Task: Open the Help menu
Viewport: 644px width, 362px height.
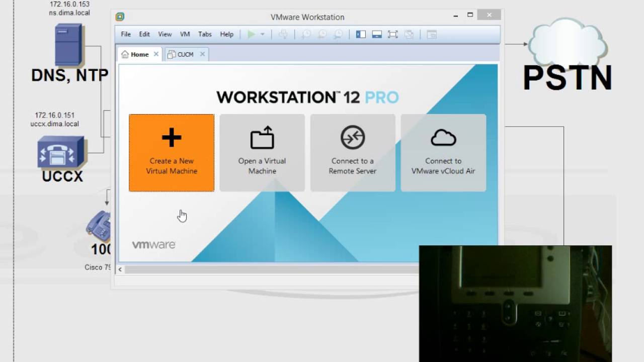Action: click(x=227, y=34)
